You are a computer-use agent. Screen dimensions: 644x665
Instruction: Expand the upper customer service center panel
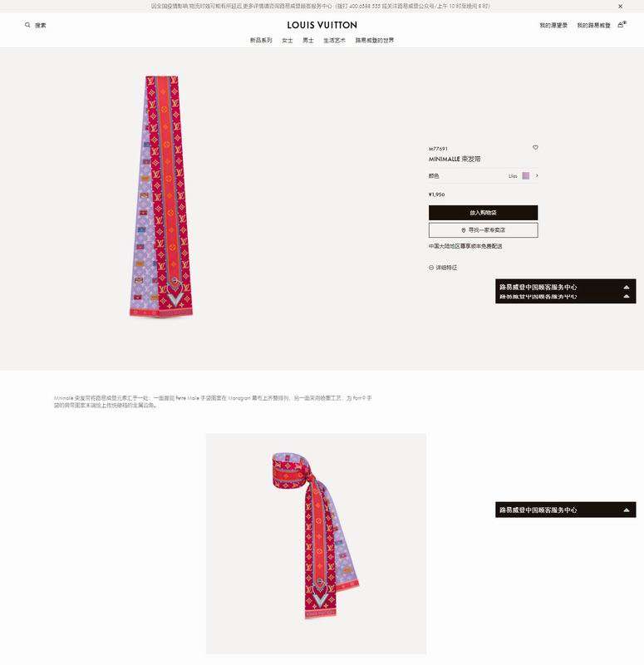[566, 291]
